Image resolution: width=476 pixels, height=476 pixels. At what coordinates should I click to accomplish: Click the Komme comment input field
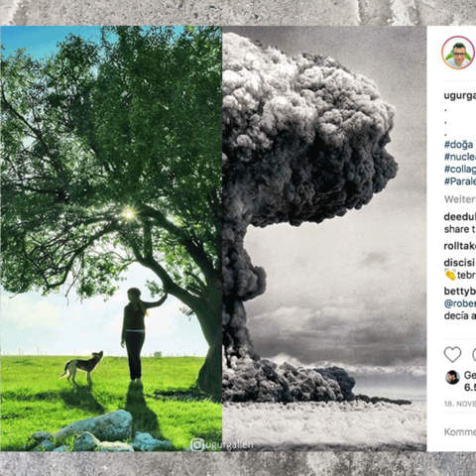460,431
